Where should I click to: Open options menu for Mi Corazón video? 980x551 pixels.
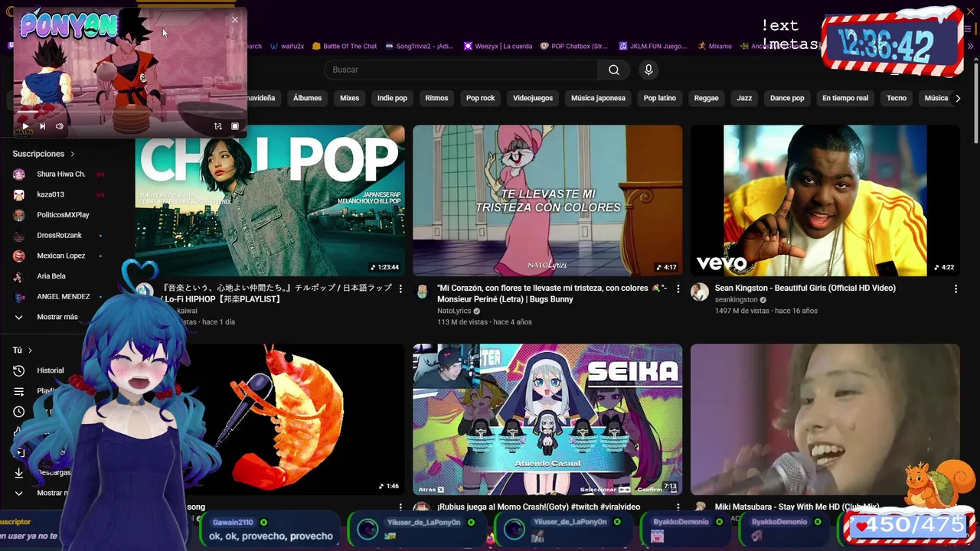pos(678,289)
